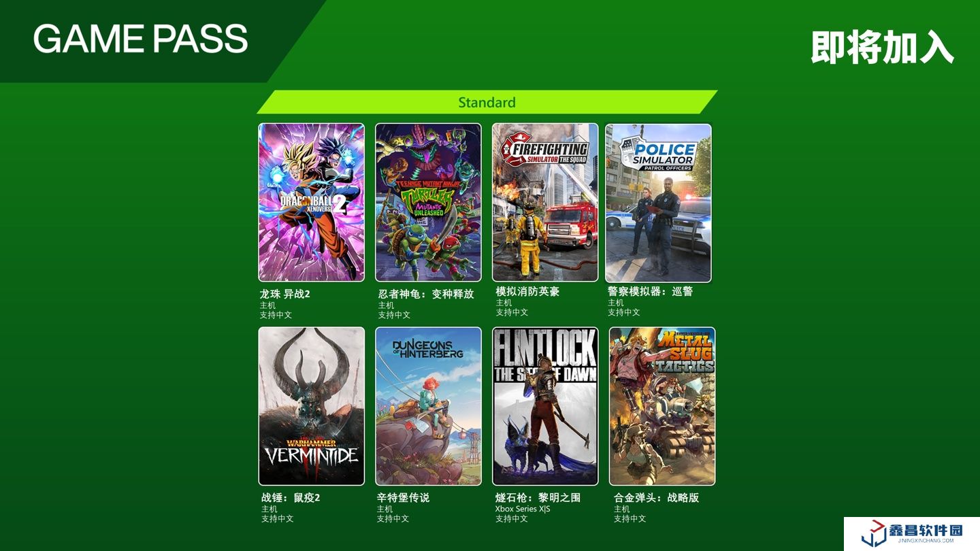Select the 战锤:鼠疫2 title label
Image resolution: width=980 pixels, height=551 pixels.
point(291,497)
